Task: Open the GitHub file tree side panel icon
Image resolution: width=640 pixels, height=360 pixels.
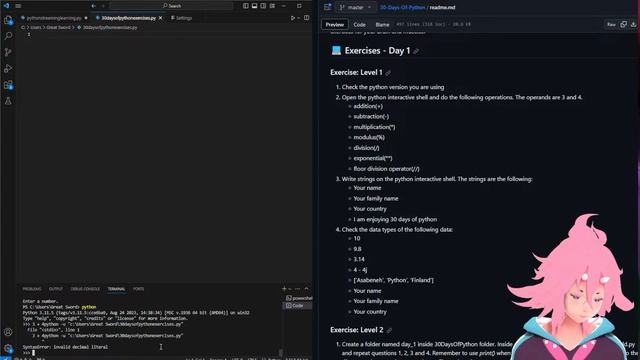Action: tap(327, 7)
